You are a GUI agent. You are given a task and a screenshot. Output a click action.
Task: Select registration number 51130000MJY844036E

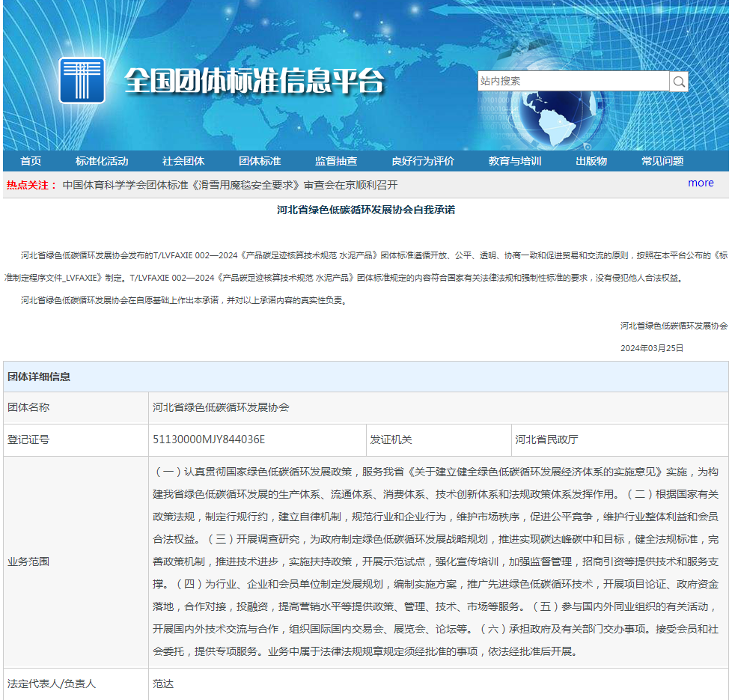209,439
